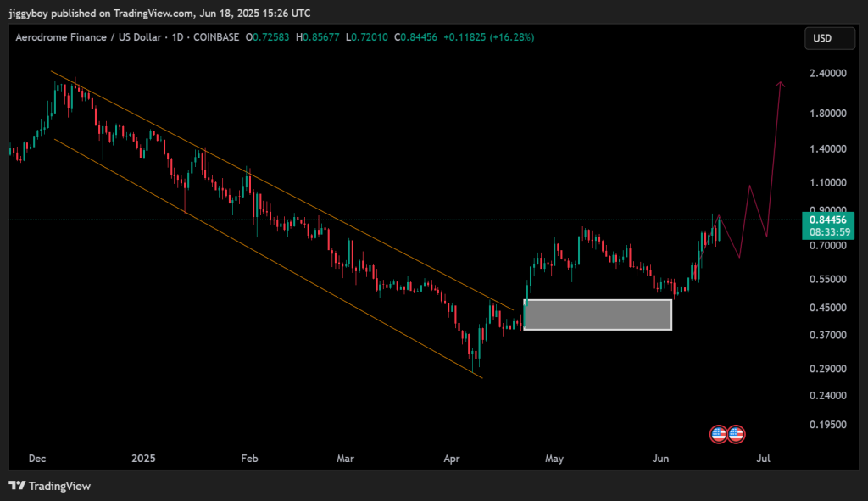
Task: Click the 1.40000 price axis label
Action: tap(827, 149)
